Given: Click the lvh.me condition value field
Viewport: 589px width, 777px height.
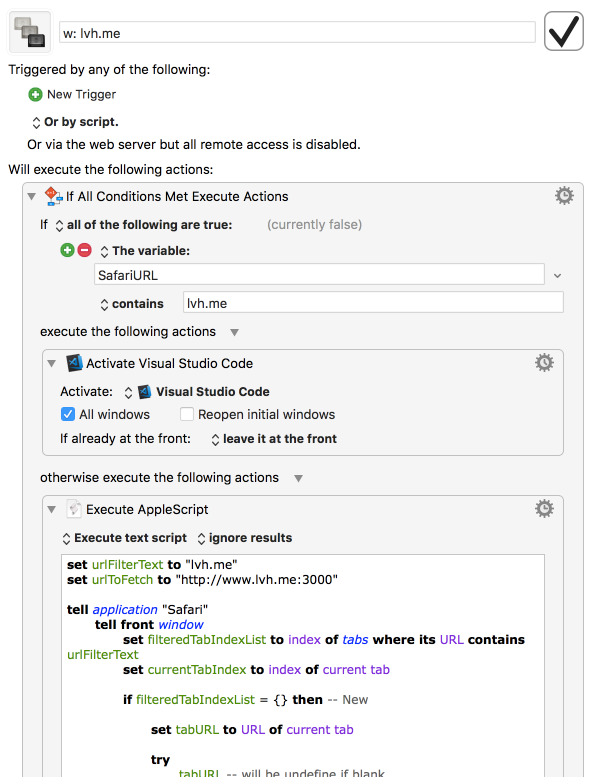Looking at the screenshot, I should pos(374,302).
